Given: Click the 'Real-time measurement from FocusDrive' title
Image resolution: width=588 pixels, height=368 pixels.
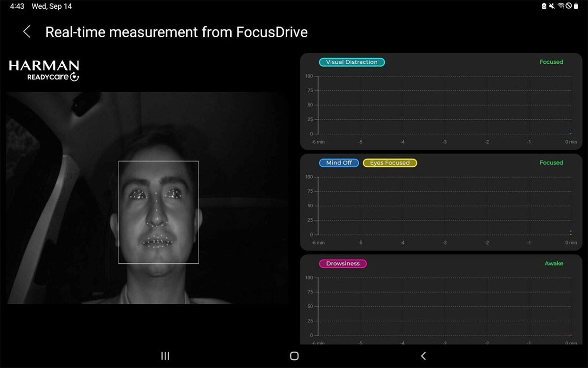Looking at the screenshot, I should (176, 32).
